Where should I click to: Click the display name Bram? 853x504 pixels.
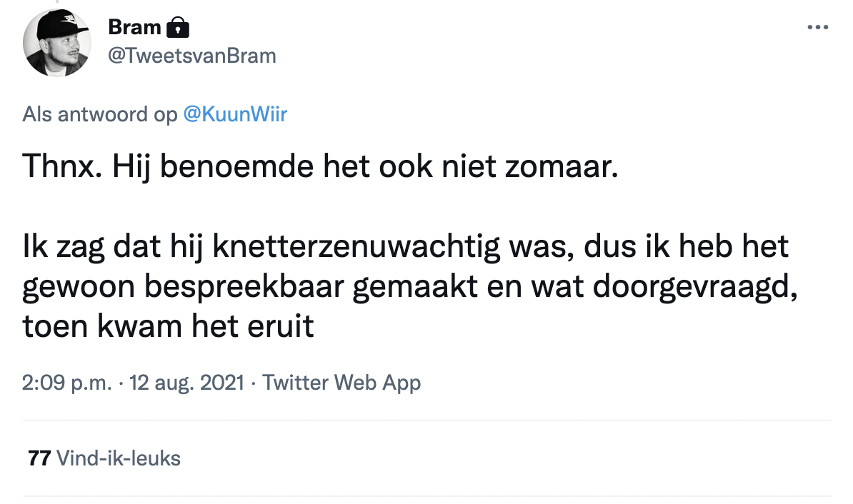[134, 27]
